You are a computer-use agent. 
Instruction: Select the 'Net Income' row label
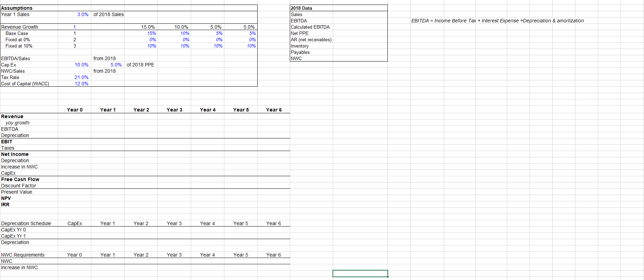tap(15, 154)
